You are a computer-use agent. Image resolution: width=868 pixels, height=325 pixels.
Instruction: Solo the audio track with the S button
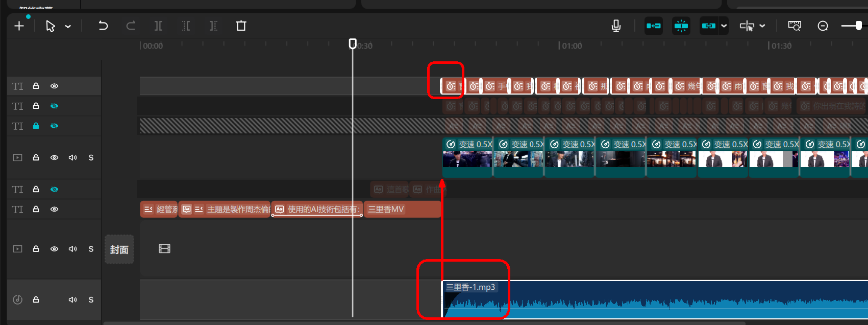(x=91, y=299)
